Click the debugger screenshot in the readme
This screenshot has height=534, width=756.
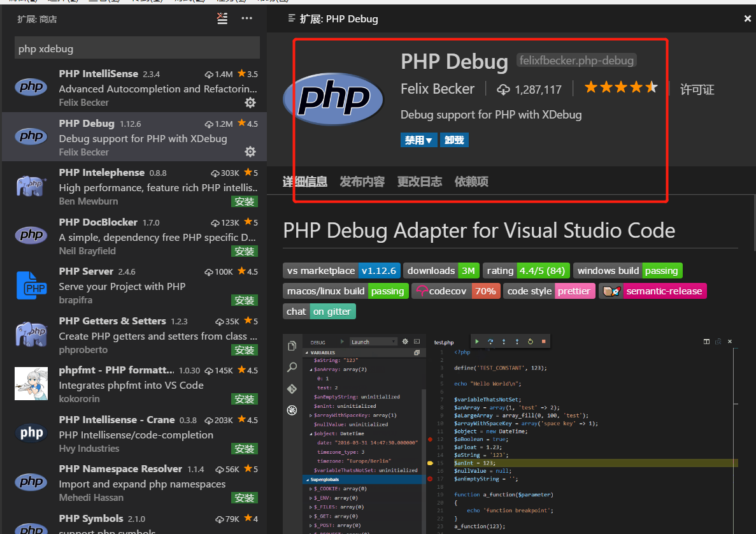pos(511,433)
